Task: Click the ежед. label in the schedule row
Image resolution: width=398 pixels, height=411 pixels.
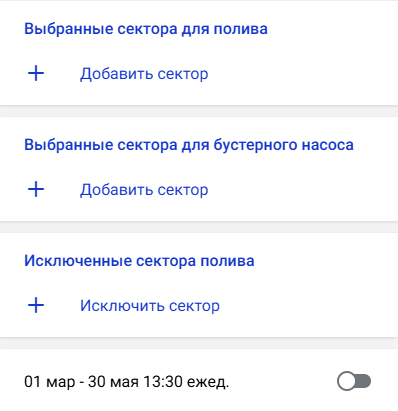Action: point(208,382)
